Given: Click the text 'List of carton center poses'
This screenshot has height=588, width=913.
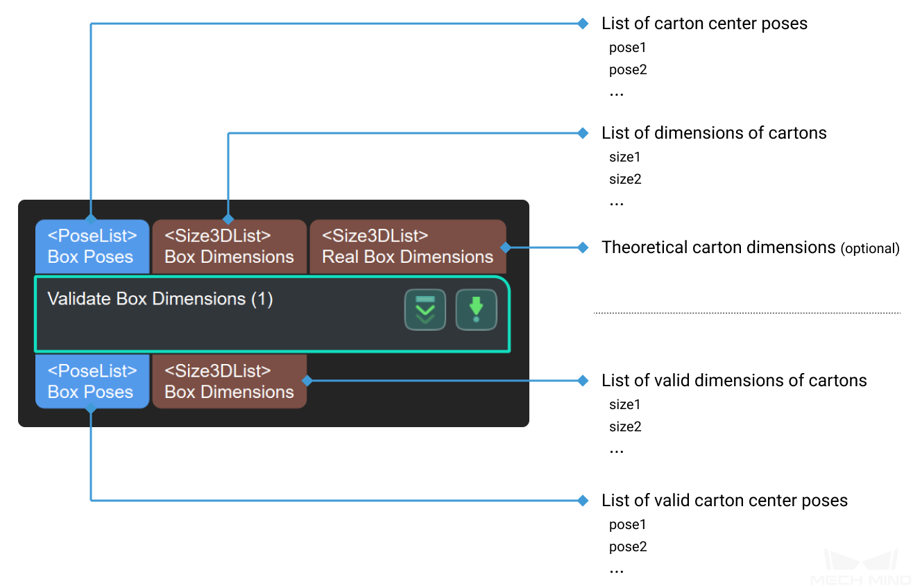Looking at the screenshot, I should click(x=704, y=24).
